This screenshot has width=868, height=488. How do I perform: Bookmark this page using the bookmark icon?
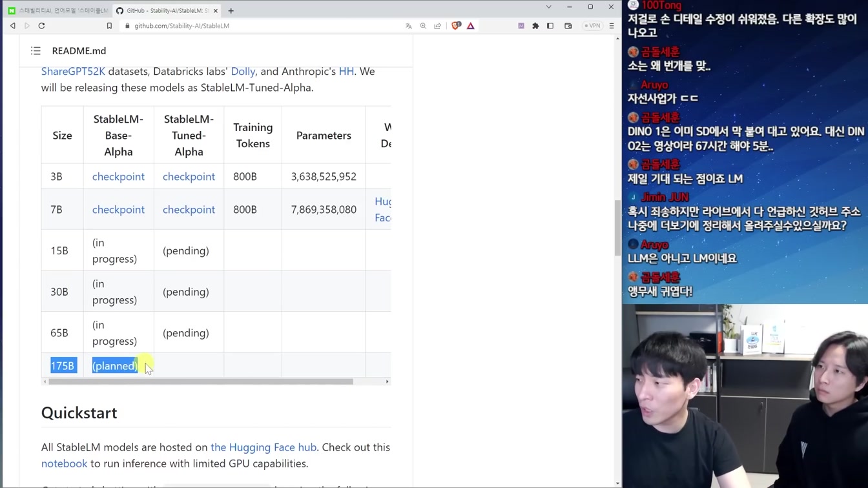pyautogui.click(x=109, y=26)
